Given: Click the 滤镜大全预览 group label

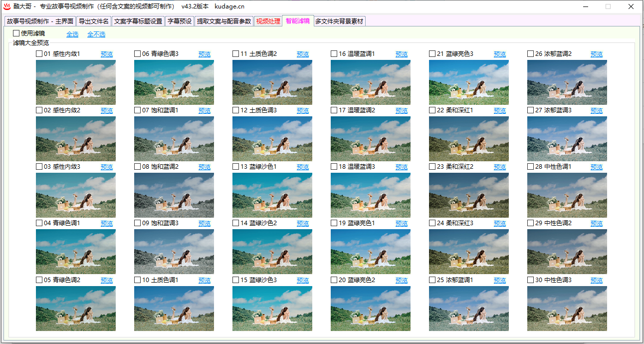Looking at the screenshot, I should click(31, 43).
